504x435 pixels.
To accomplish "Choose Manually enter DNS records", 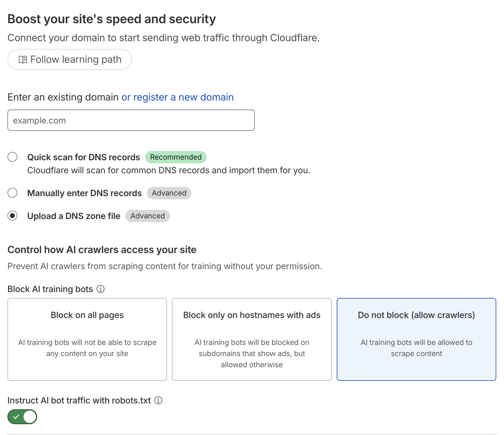I will tap(12, 193).
